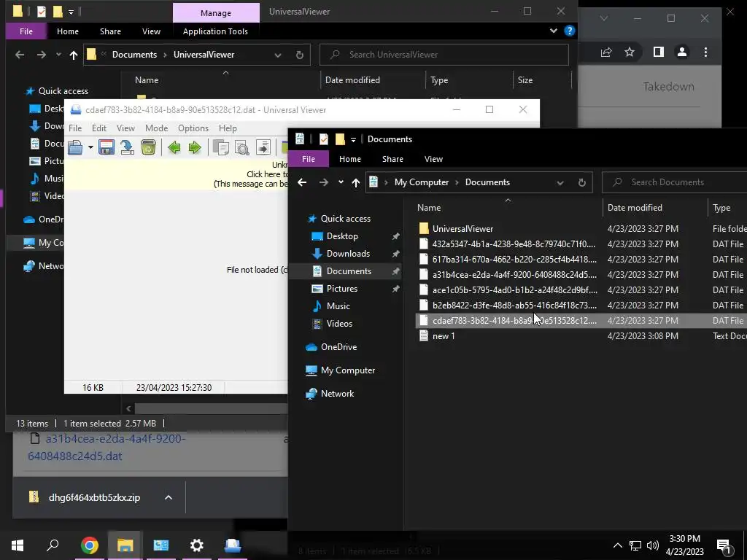Image resolution: width=747 pixels, height=560 pixels.
Task: Click Back arrow in Documents window
Action: tap(302, 182)
